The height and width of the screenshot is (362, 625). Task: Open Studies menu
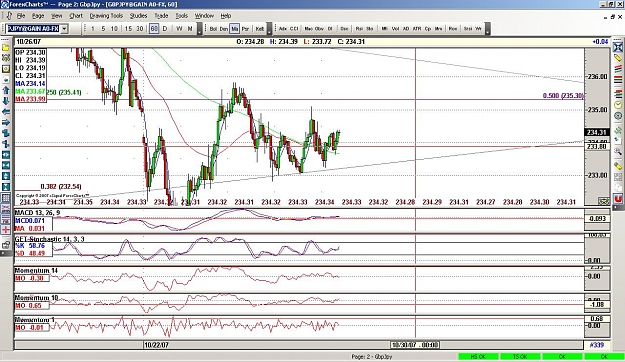point(138,16)
